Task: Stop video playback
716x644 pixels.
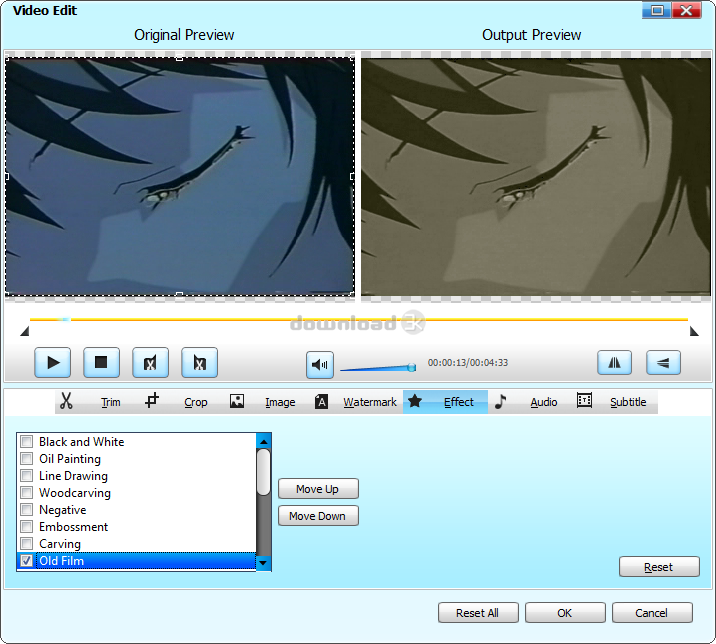Action: [101, 362]
